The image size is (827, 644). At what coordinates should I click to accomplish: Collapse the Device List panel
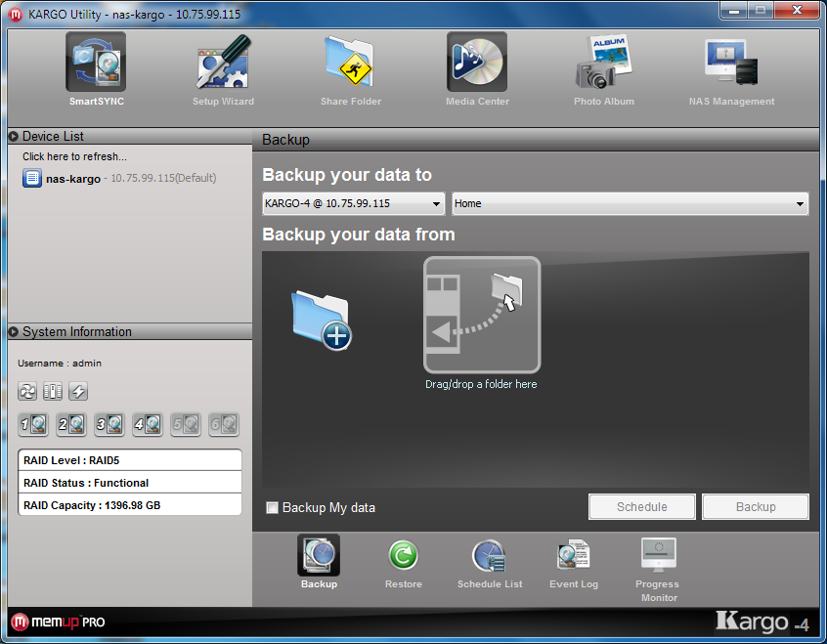tap(13, 137)
